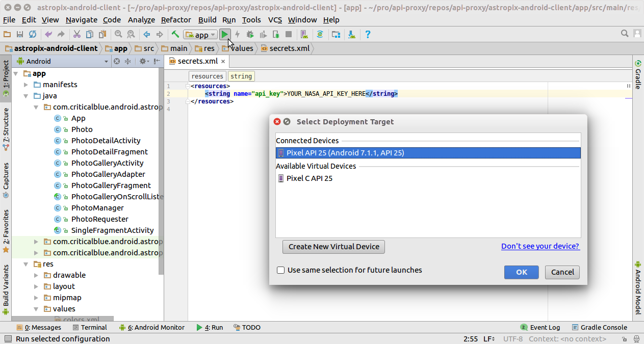The width and height of the screenshot is (644, 344).
Task: Collapse the java folder arrow
Action: click(26, 96)
